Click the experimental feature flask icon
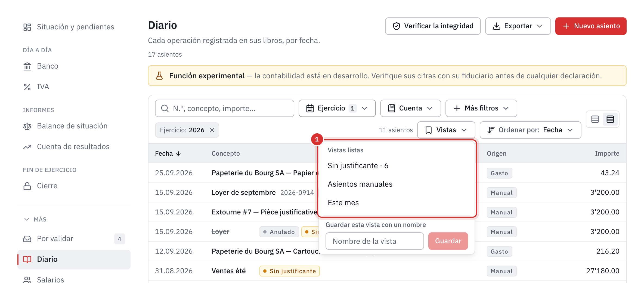 pyautogui.click(x=159, y=76)
